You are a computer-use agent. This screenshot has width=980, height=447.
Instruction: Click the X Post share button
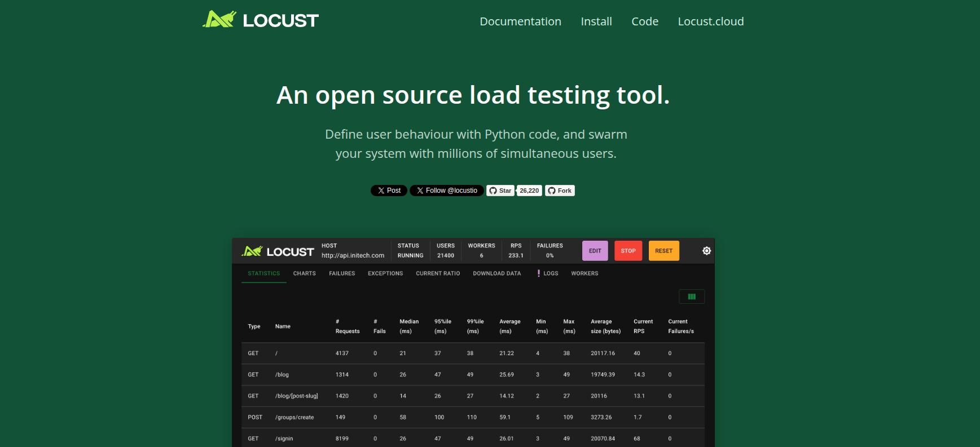[x=389, y=191]
